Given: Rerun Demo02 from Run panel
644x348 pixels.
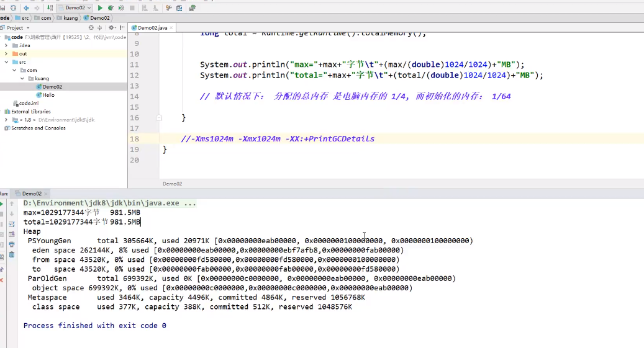Looking at the screenshot, I should (2, 203).
